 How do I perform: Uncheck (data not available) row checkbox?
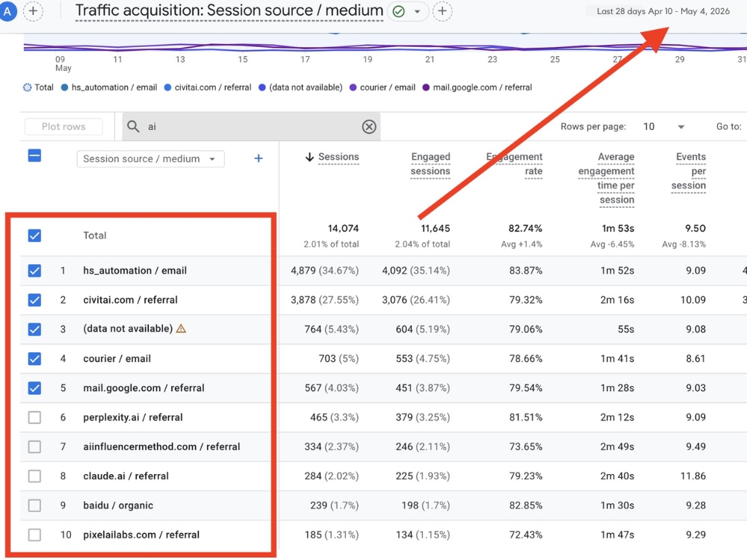tap(34, 329)
